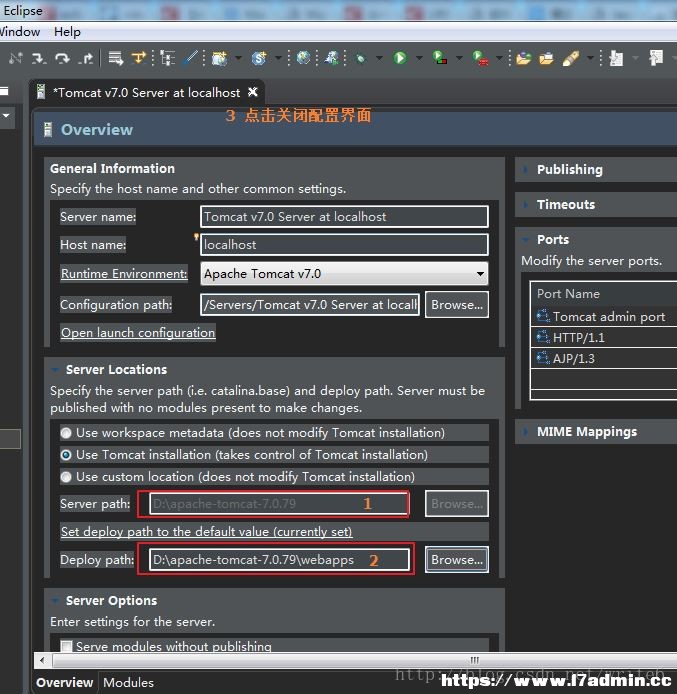The height and width of the screenshot is (694, 677).
Task: Enable Serve modules without publishing checkbox
Action: pos(66,646)
